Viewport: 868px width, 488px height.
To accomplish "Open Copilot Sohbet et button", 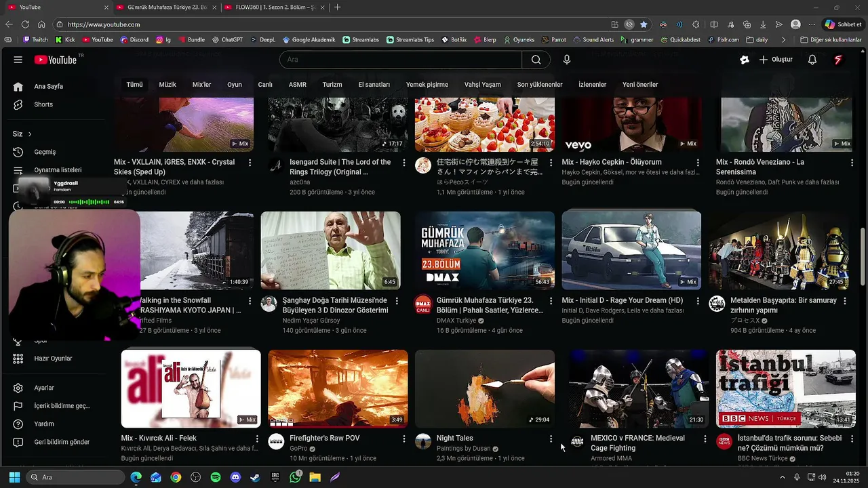I will [x=844, y=24].
